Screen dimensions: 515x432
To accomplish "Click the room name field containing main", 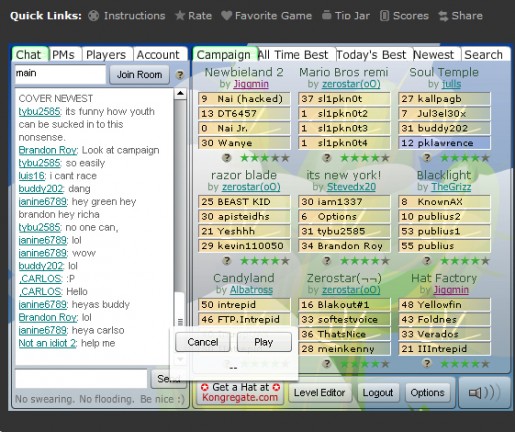I will coord(60,74).
